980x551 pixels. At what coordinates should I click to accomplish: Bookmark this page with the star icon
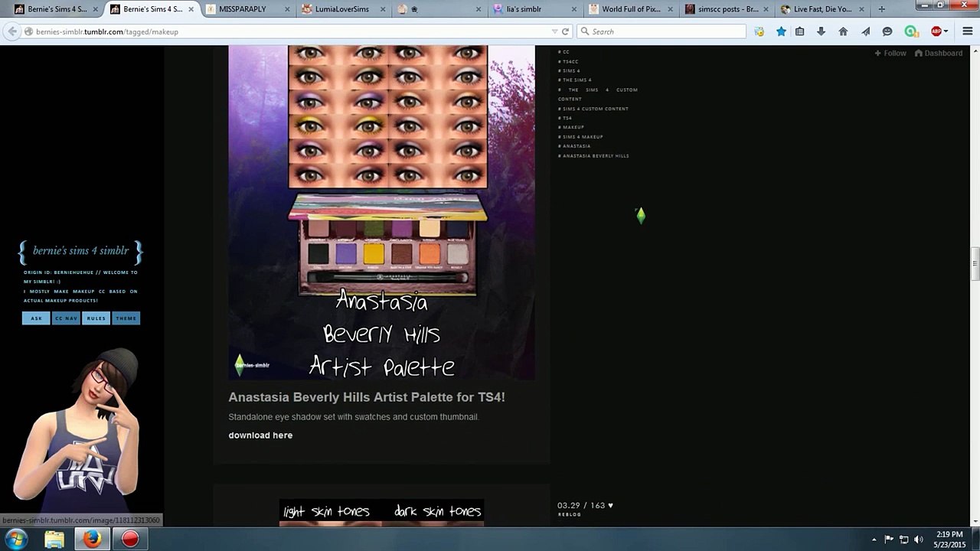pos(781,31)
